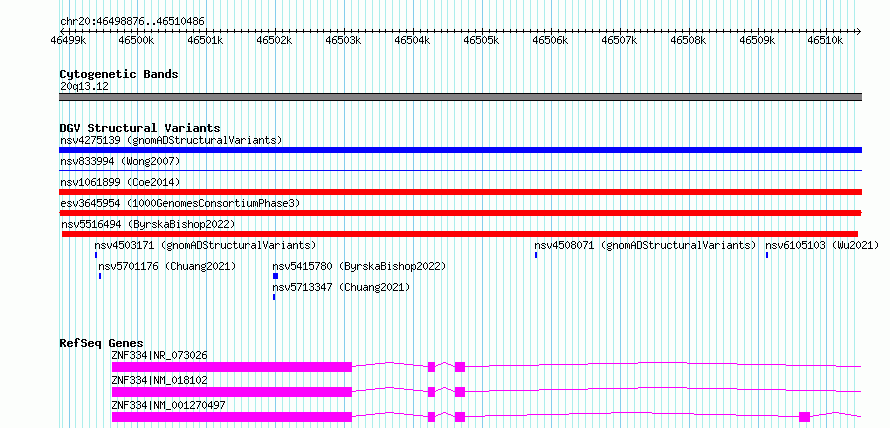Image resolution: width=890 pixels, height=428 pixels.
Task: Open nsv5415780 (ByrskaBishop2022) label
Action: tap(359, 266)
